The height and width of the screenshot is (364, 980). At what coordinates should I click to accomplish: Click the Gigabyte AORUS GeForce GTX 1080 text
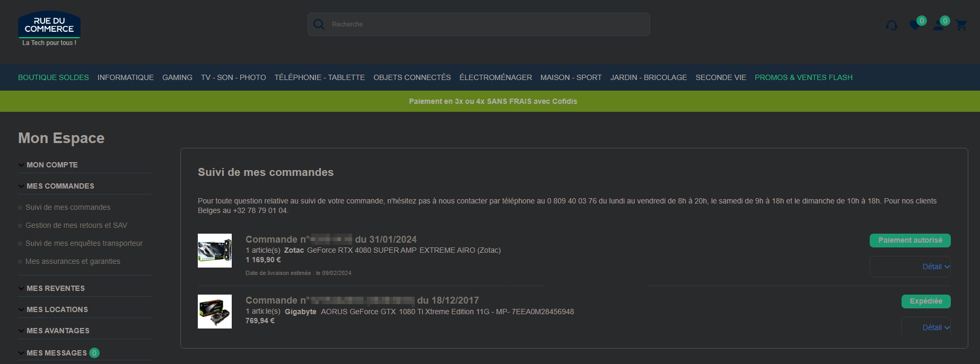pos(429,312)
